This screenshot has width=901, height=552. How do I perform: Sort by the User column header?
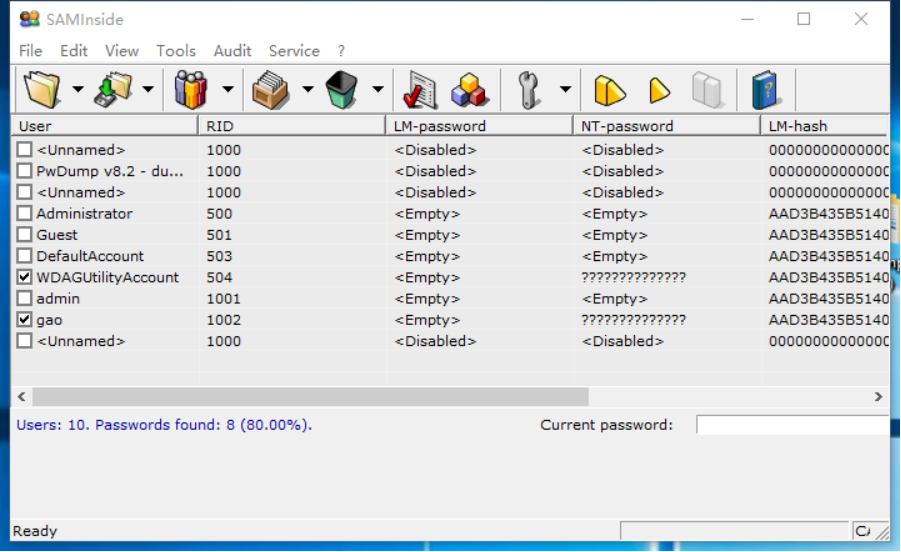(105, 126)
